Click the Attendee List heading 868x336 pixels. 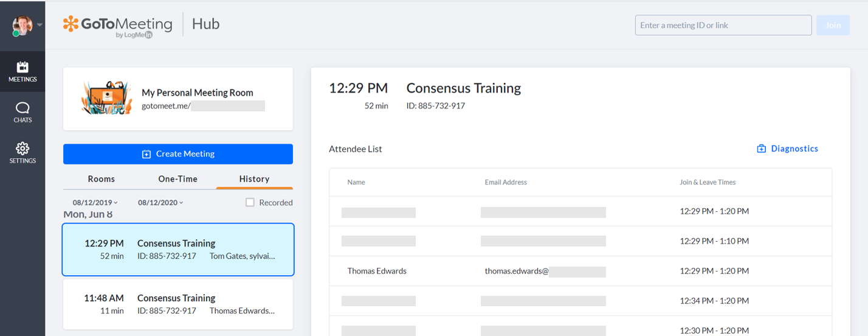click(356, 149)
